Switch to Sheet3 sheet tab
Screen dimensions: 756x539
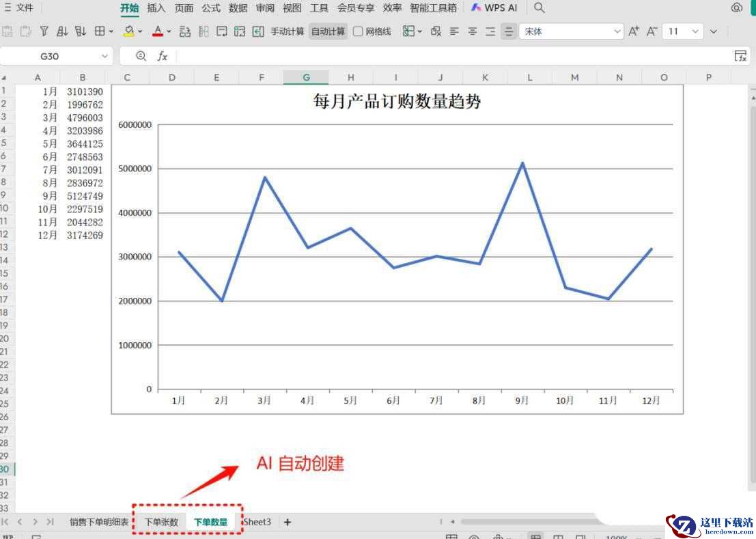coord(257,522)
